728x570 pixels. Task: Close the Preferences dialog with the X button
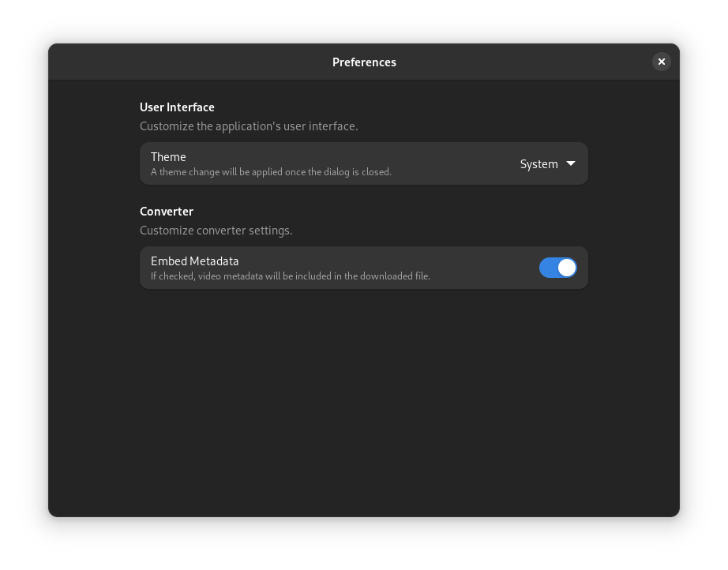pyautogui.click(x=661, y=61)
